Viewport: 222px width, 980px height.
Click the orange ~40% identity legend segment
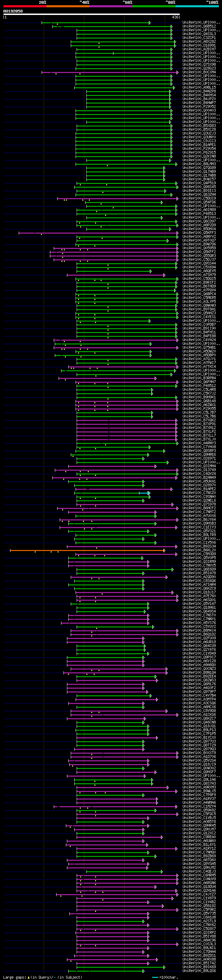coord(68,6)
